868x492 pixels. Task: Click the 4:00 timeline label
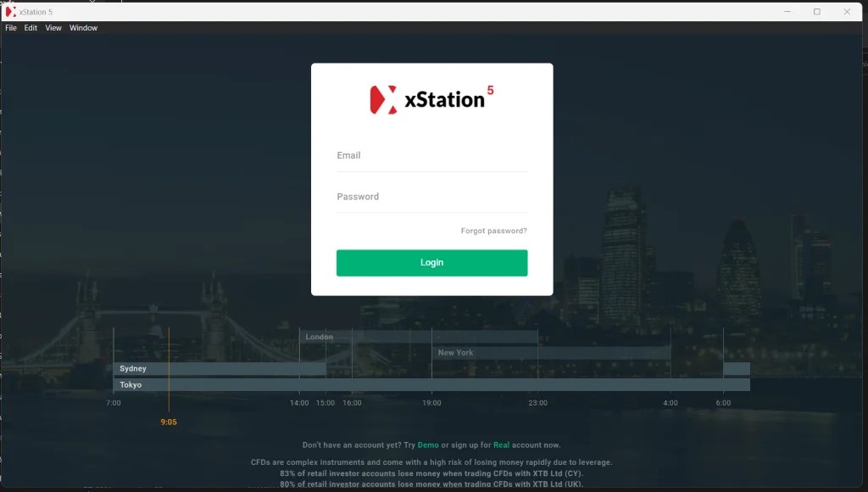click(670, 403)
